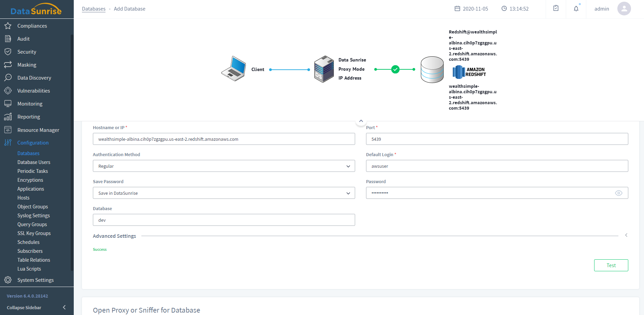This screenshot has width=644, height=315.
Task: Click the Monitoring screen icon in sidebar
Action: pyautogui.click(x=8, y=104)
